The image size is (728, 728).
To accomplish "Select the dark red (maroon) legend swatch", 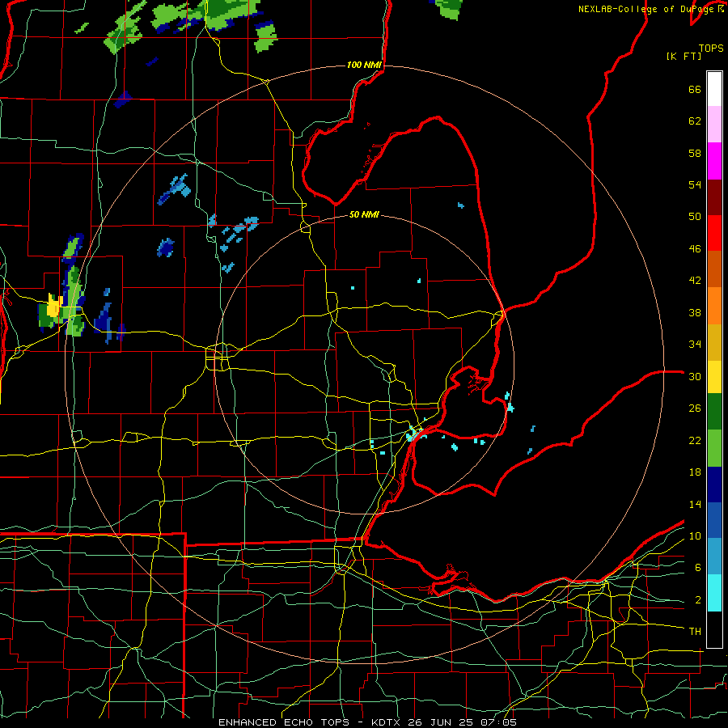I will [x=714, y=197].
